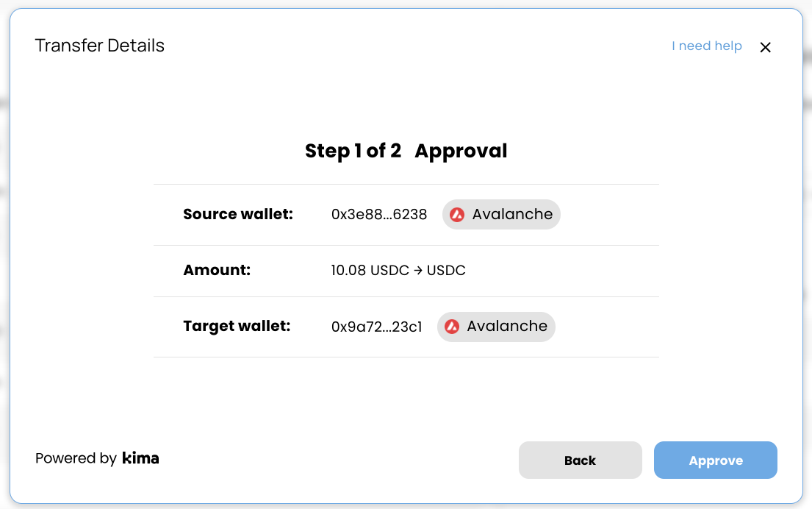Click the kima logo
Viewport: 812px width, 509px height.
click(140, 458)
